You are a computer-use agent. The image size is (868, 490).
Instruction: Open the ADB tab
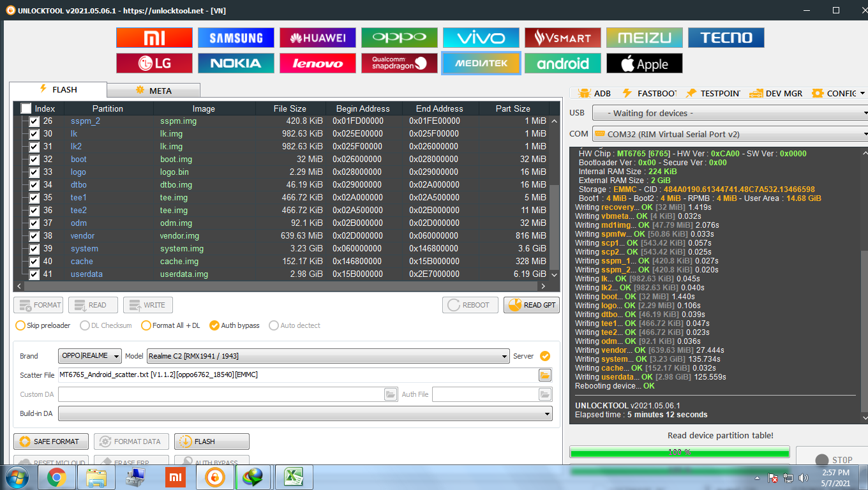coord(594,93)
